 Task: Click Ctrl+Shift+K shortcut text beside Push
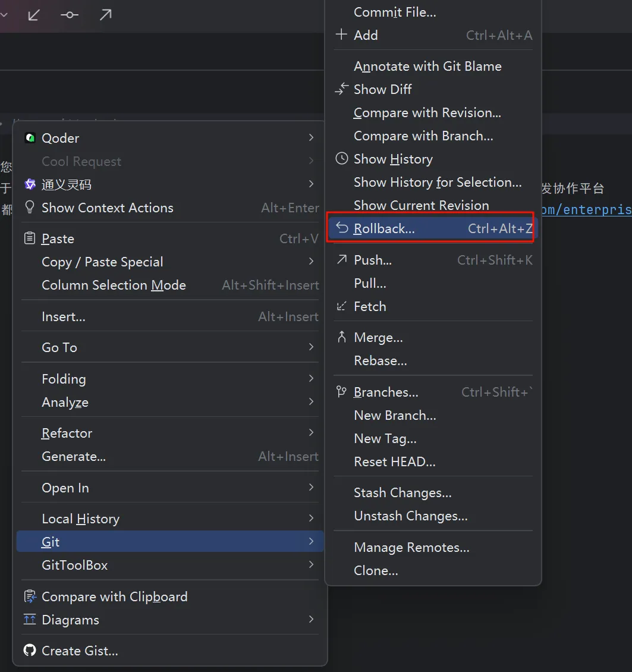point(495,260)
